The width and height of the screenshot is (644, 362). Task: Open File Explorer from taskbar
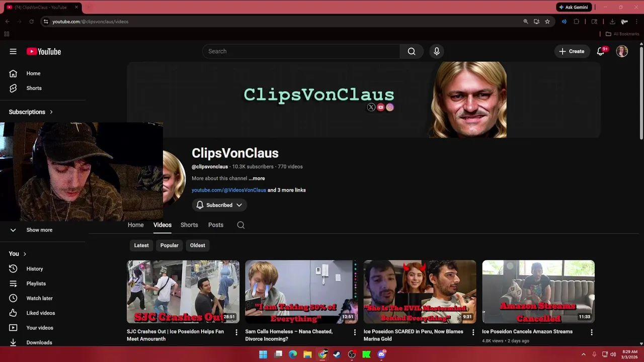click(x=307, y=354)
